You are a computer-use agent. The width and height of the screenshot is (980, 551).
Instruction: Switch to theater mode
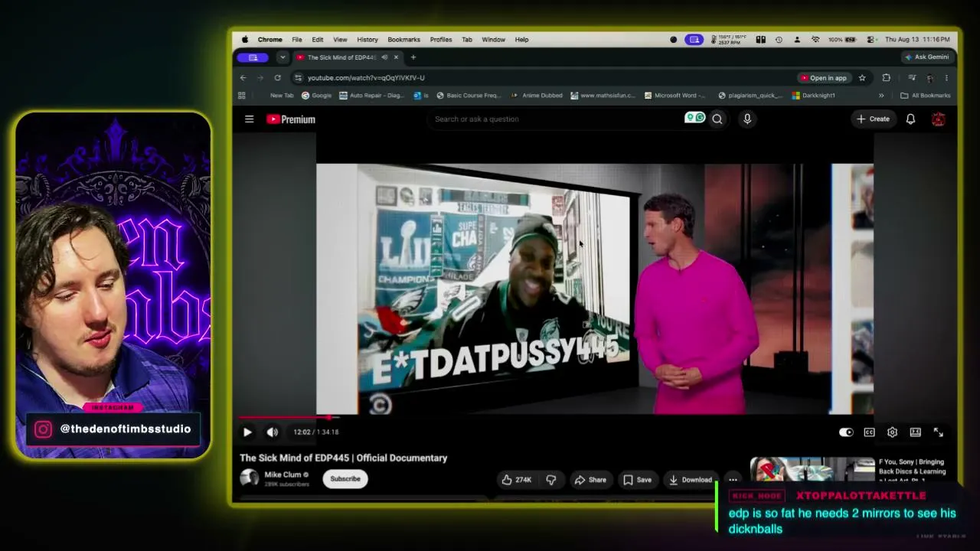point(915,432)
